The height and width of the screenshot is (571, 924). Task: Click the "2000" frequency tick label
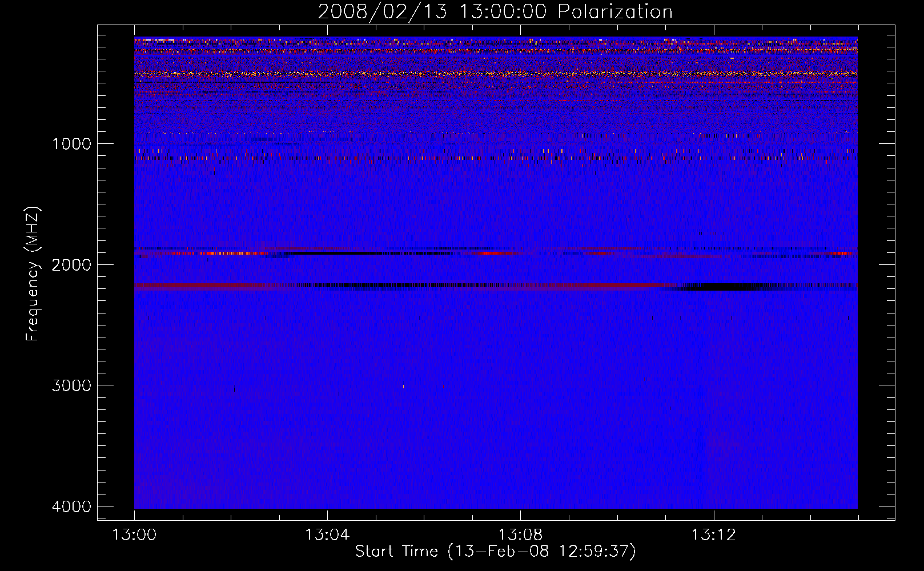71,264
